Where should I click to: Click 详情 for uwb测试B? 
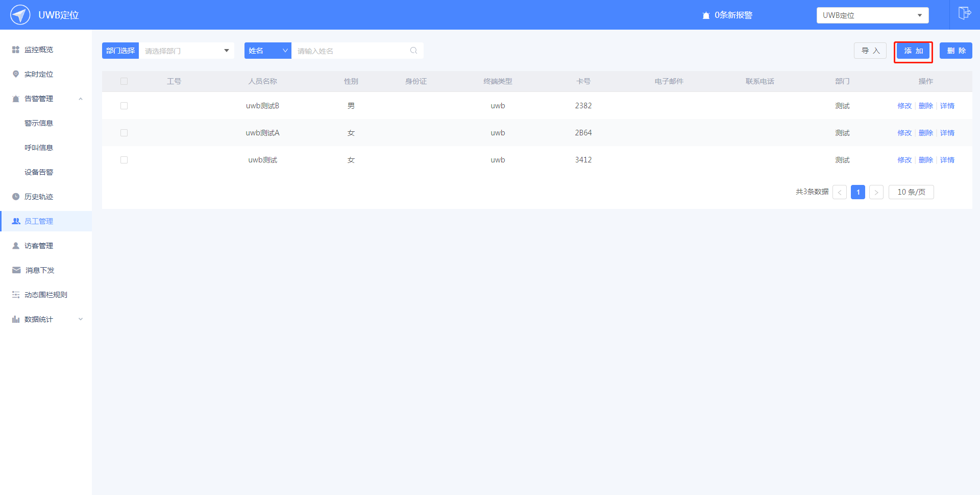[x=947, y=106]
